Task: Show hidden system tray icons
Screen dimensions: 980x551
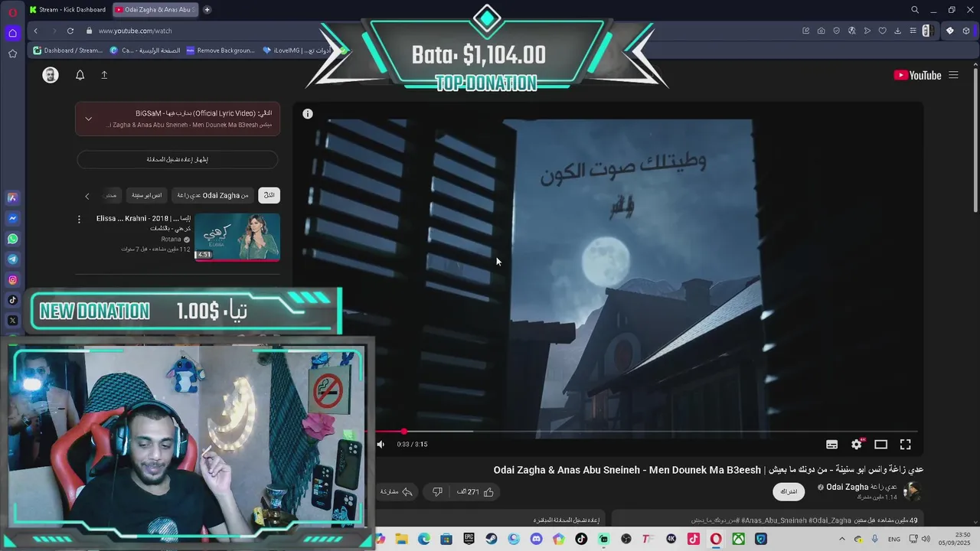Action: click(x=842, y=539)
